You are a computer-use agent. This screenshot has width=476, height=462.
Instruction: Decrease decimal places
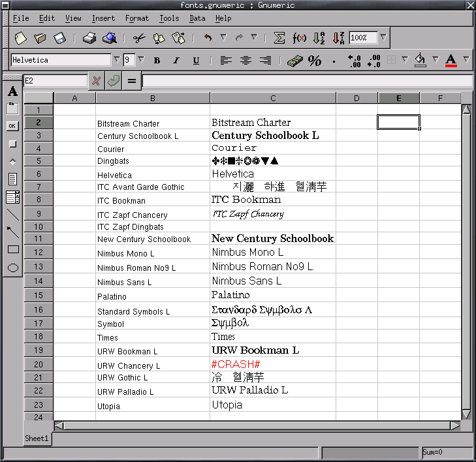[x=373, y=61]
